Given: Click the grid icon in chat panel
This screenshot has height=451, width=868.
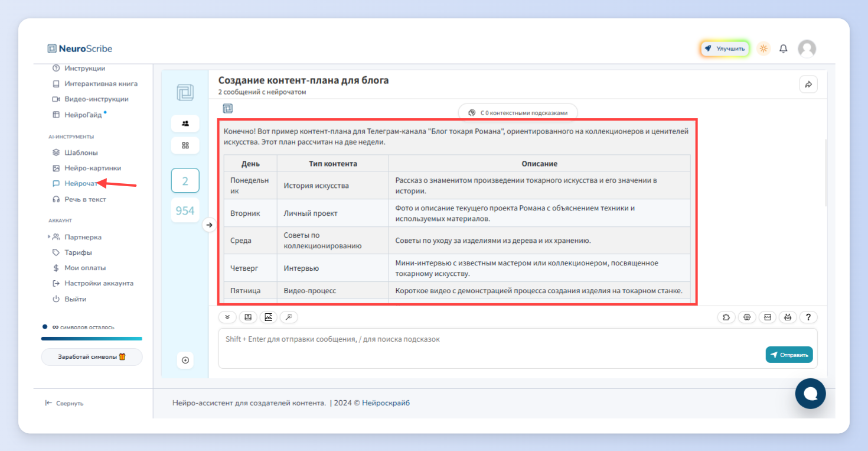Looking at the screenshot, I should click(185, 145).
